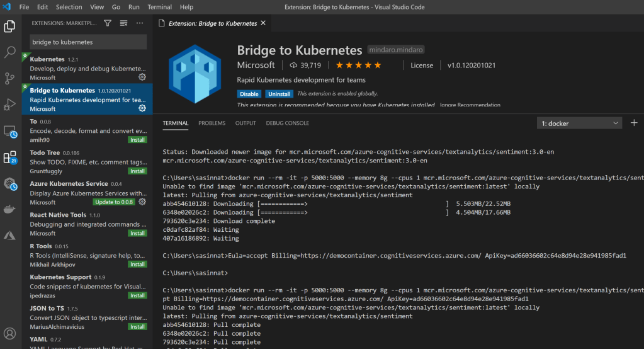
Task: Switch to the OUTPUT panel tab
Action: (246, 123)
